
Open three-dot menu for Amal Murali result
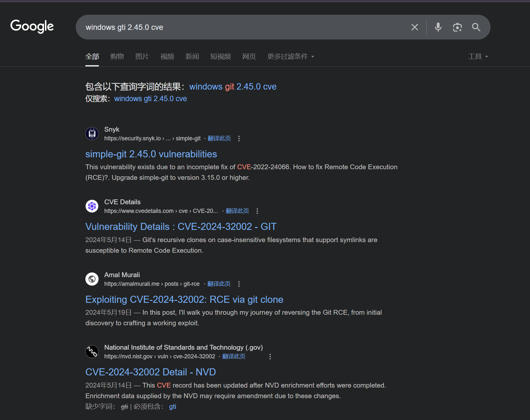(x=239, y=284)
